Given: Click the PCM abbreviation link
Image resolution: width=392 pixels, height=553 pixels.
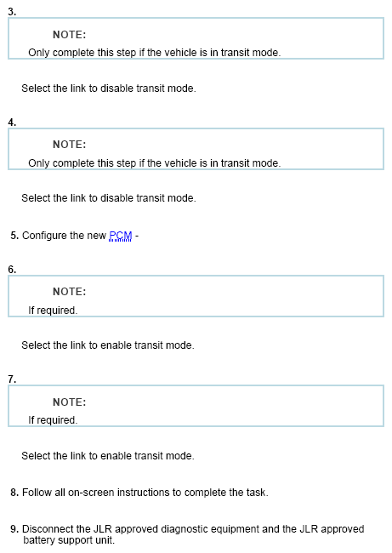Looking at the screenshot, I should pyautogui.click(x=121, y=236).
